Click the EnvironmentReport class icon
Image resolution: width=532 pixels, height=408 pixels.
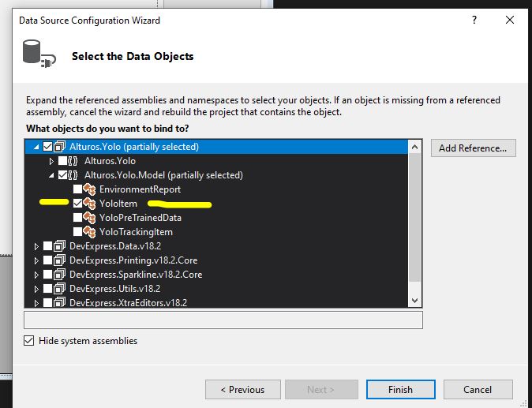[89, 189]
